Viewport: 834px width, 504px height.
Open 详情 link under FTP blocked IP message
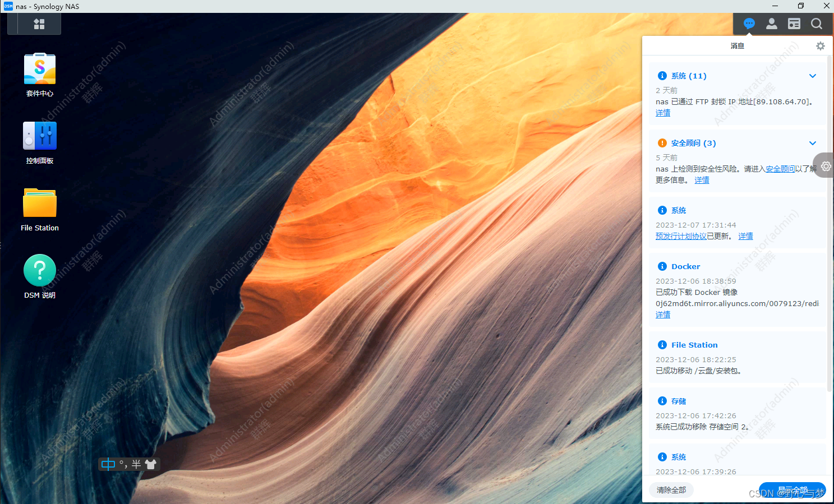click(x=663, y=113)
